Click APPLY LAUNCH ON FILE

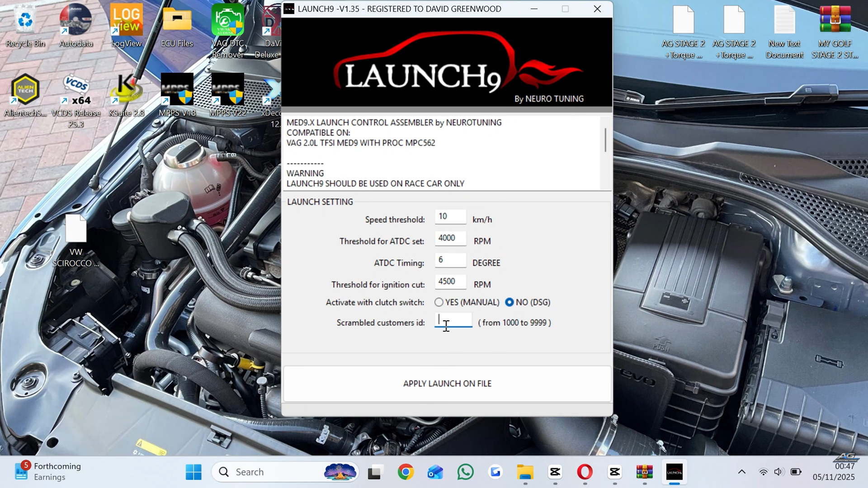pos(447,383)
